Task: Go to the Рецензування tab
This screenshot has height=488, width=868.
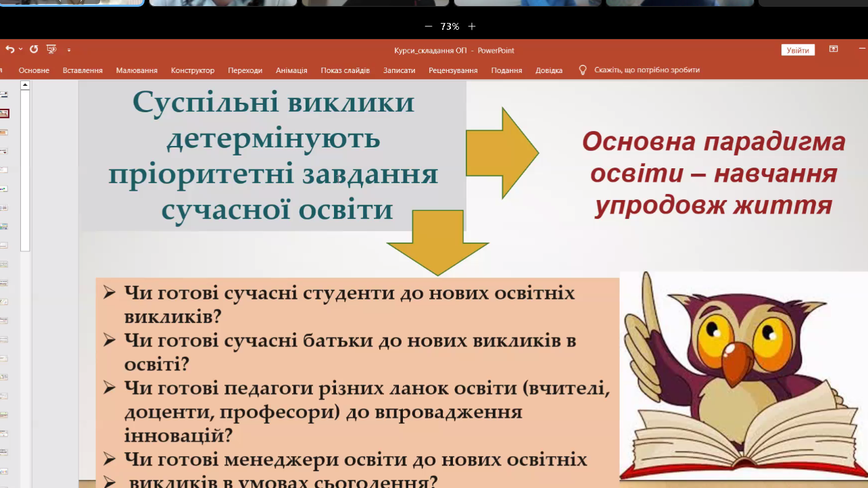Action: [453, 70]
